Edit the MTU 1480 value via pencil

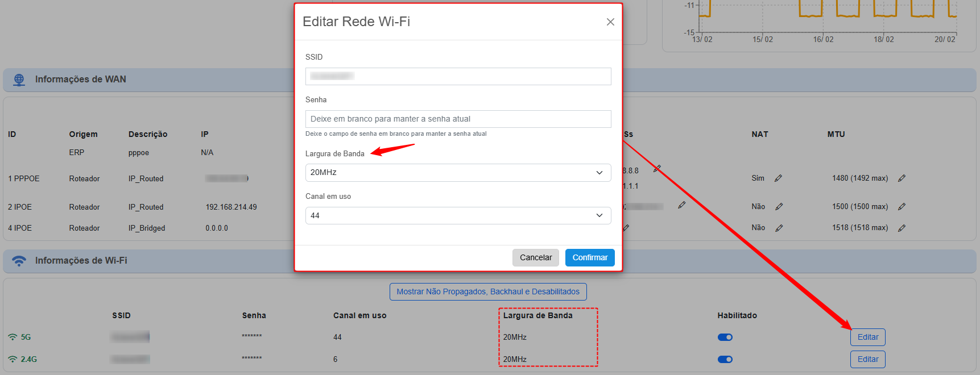pos(902,178)
